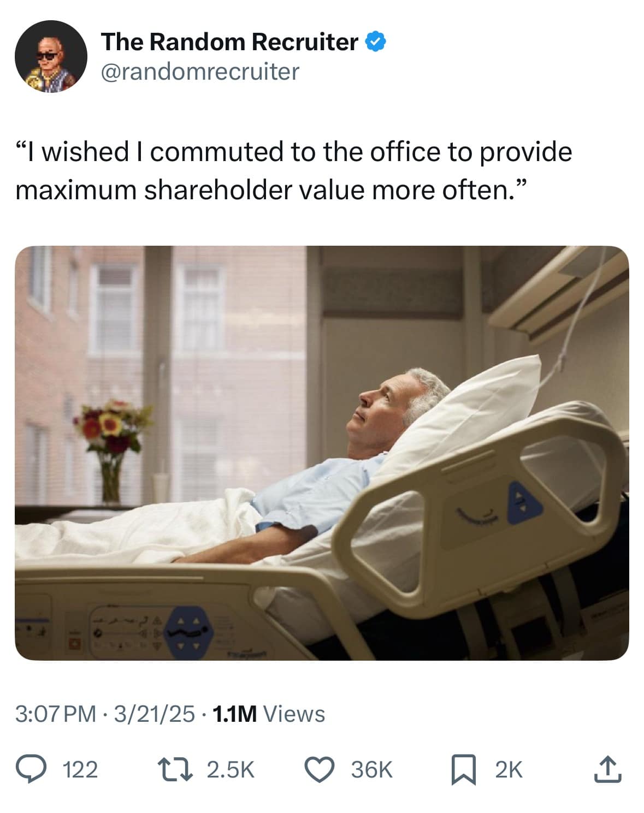
Task: Click the quoted tweet text
Action: pyautogui.click(x=293, y=170)
